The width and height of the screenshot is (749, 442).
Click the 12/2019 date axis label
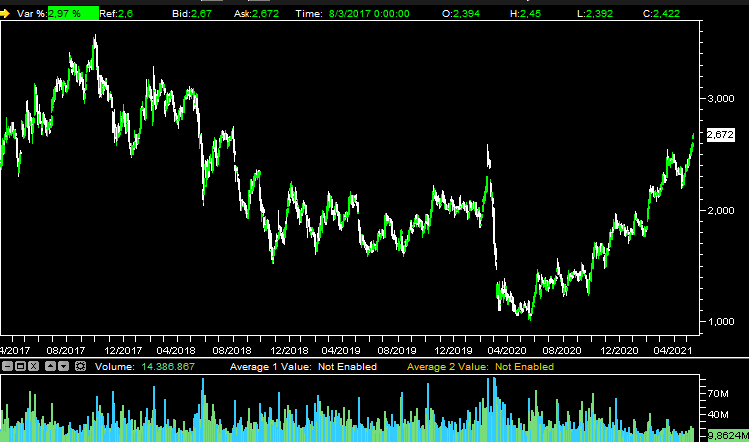coord(453,350)
